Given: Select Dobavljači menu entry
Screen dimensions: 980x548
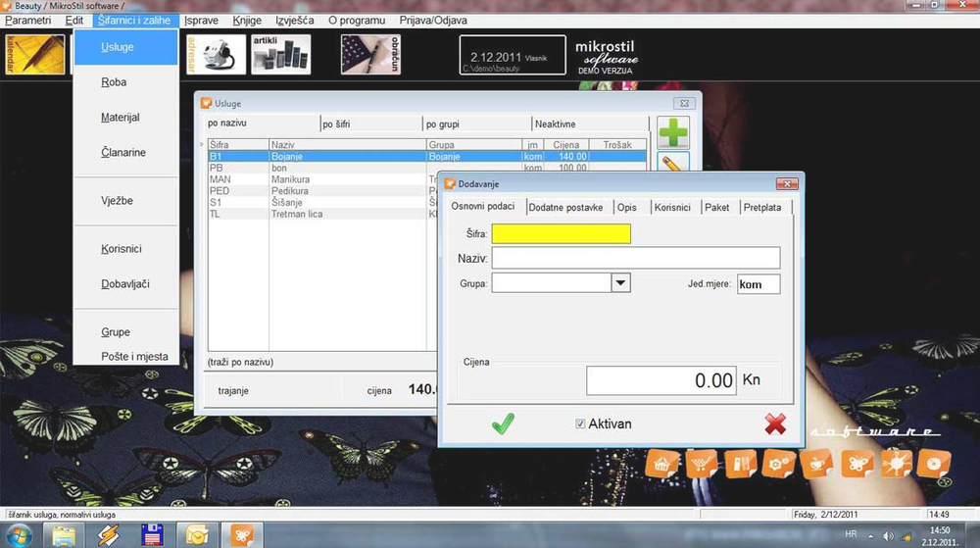Looking at the screenshot, I should [125, 283].
